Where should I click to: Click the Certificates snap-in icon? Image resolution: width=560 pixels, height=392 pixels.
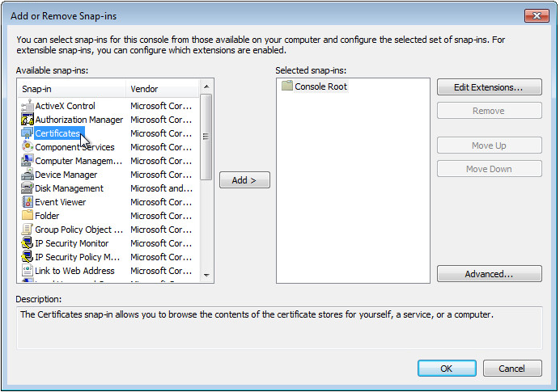(x=28, y=133)
